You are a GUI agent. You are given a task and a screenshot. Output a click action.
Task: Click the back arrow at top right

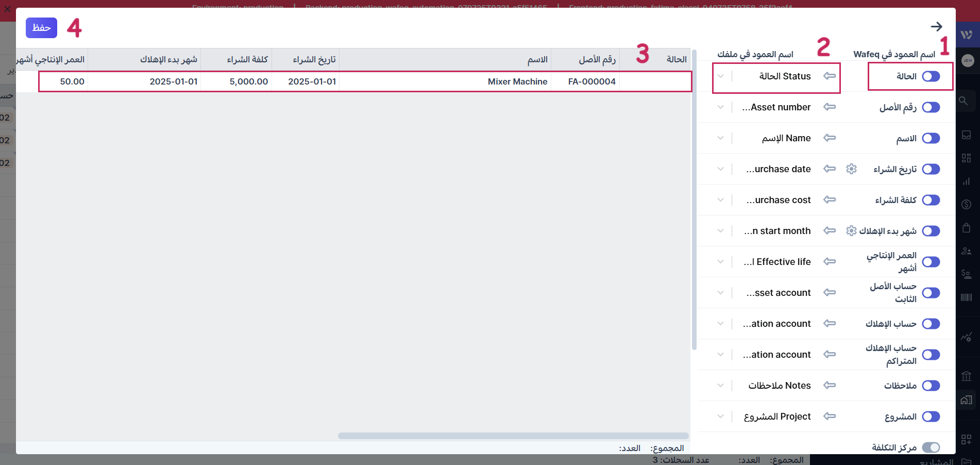(x=936, y=26)
